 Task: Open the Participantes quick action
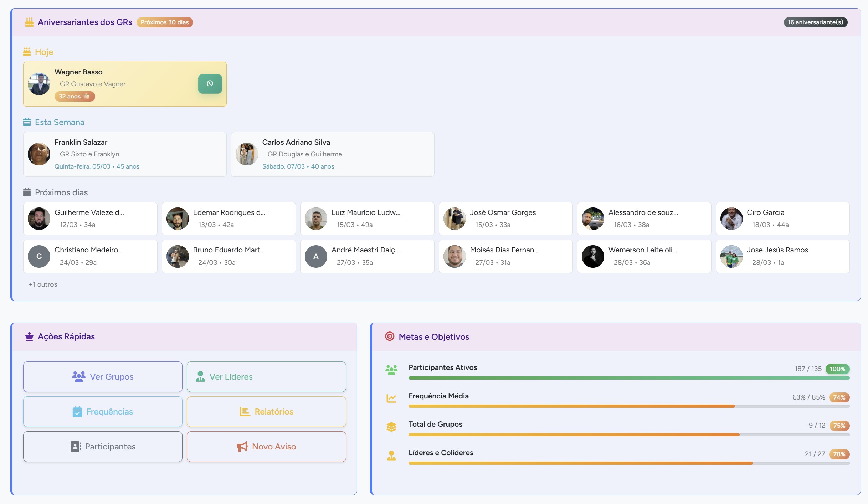tap(103, 447)
